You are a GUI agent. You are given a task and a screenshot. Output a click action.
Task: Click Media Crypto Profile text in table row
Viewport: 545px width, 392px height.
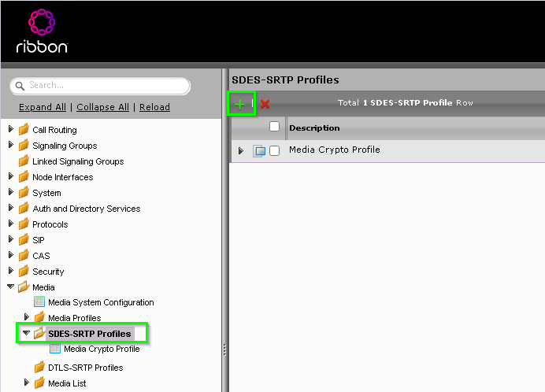coord(335,150)
